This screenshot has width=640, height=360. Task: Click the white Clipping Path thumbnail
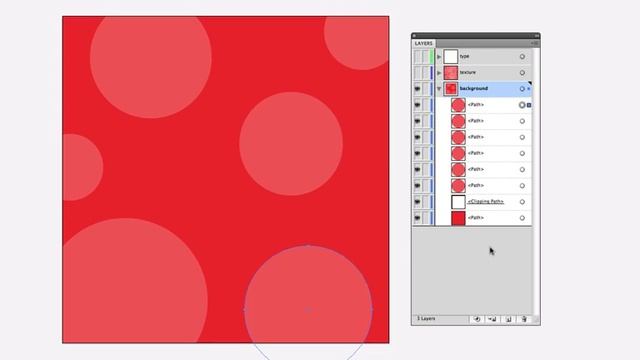click(x=458, y=202)
